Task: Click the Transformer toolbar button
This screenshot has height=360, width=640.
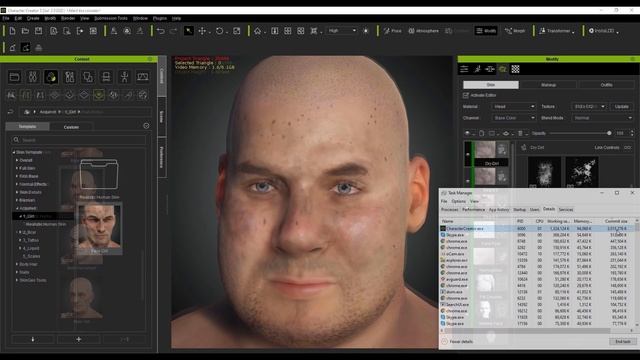Action: (x=556, y=31)
